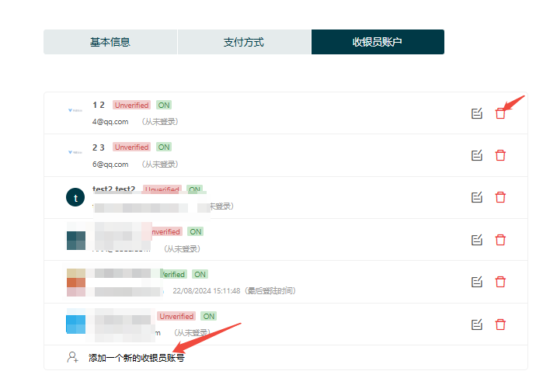Click the name '2 3'
The height and width of the screenshot is (392, 550).
99,147
